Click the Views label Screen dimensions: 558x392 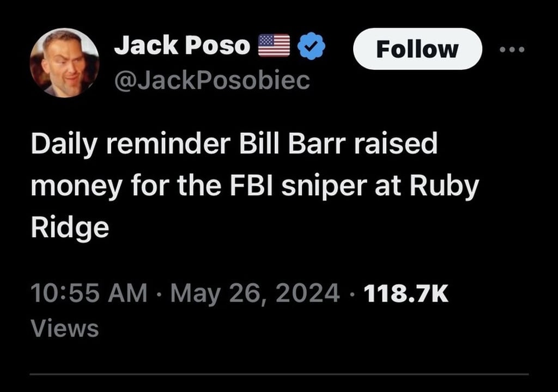(x=64, y=328)
